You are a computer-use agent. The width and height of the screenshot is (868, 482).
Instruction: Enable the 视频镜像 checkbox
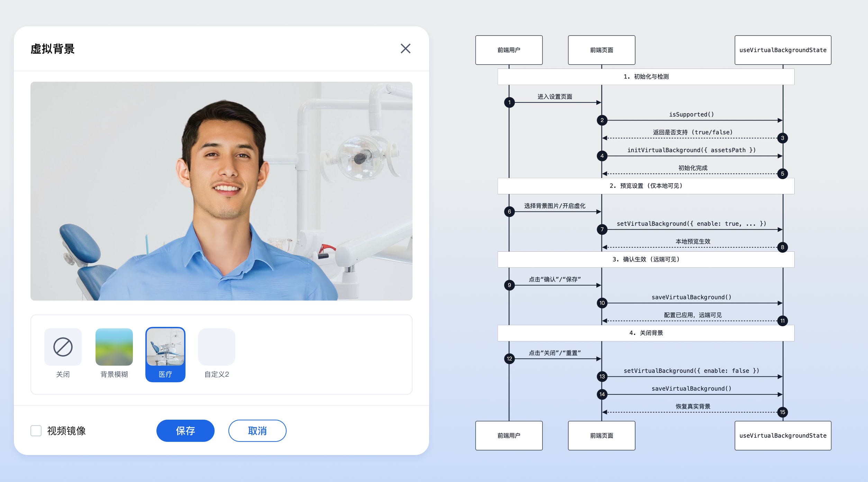click(x=36, y=430)
